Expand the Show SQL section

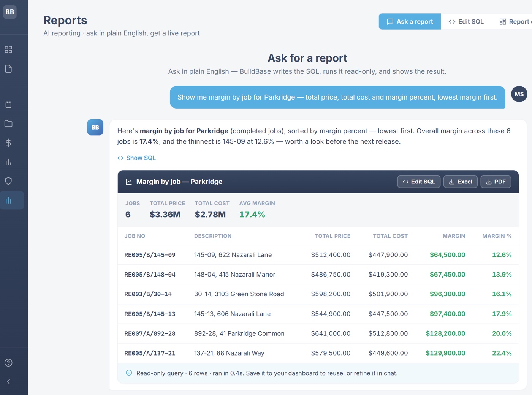point(136,158)
